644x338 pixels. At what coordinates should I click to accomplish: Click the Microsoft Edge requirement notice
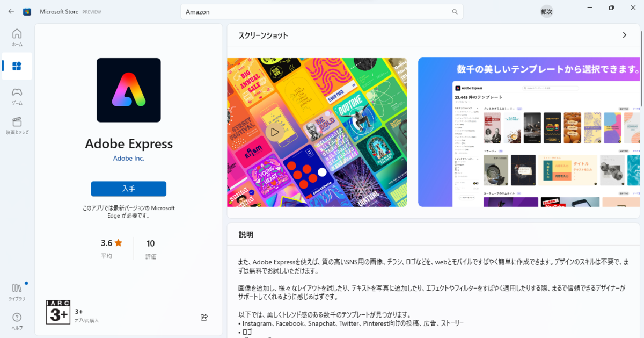tap(129, 212)
